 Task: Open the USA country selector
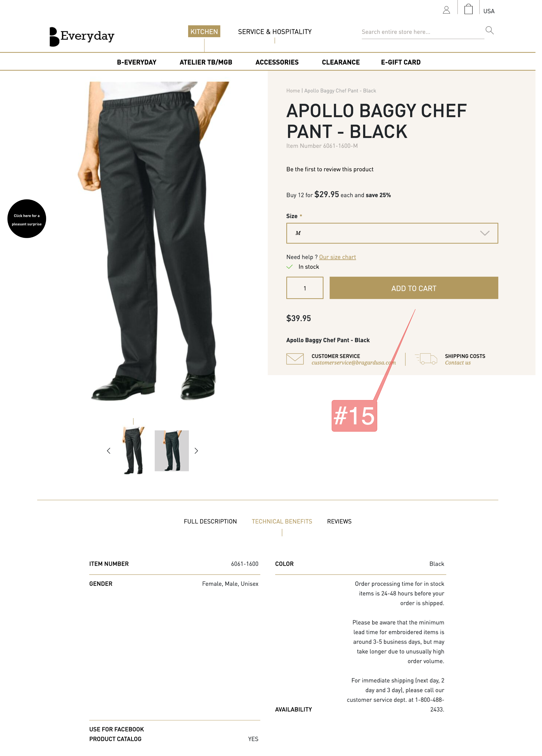pyautogui.click(x=488, y=11)
